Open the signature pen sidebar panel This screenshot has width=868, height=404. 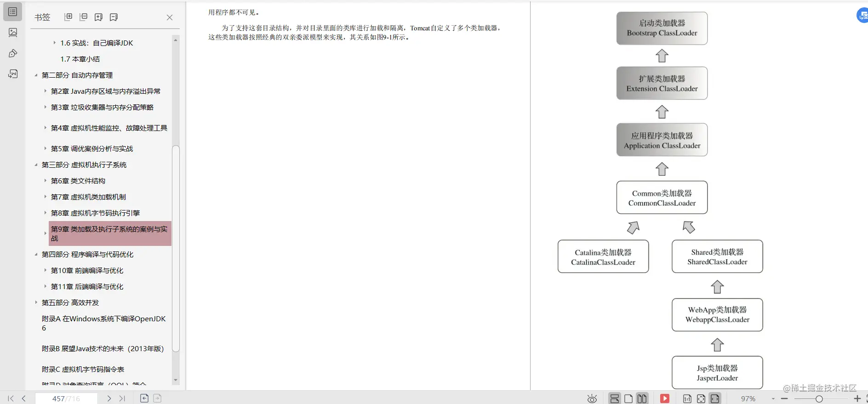coord(13,53)
